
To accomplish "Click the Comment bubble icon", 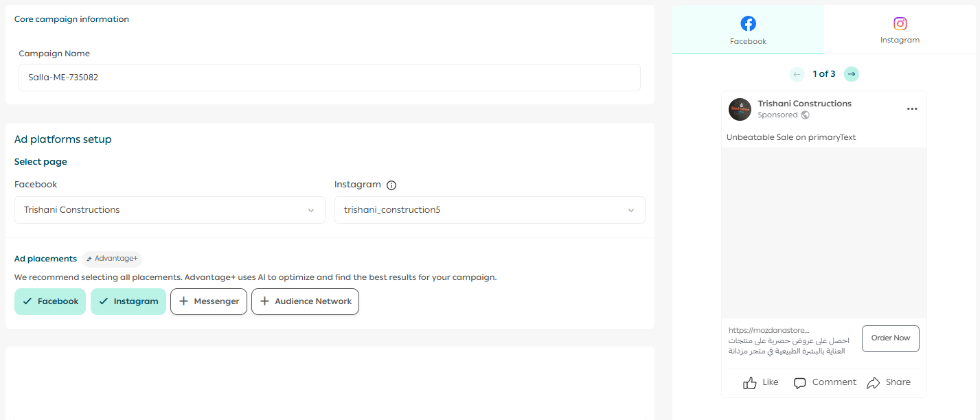I will coord(799,383).
